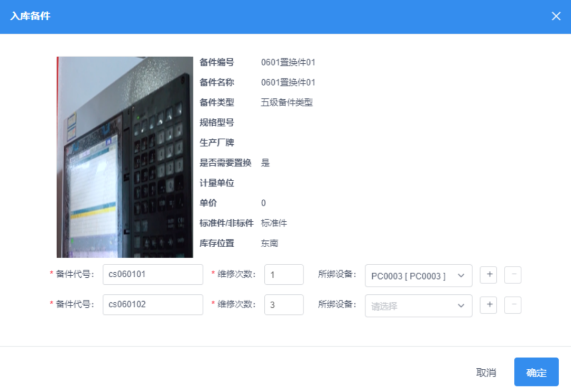This screenshot has height=392, width=571.
Task: Click the 备件编号 value 0601置换件01
Action: pyautogui.click(x=288, y=62)
